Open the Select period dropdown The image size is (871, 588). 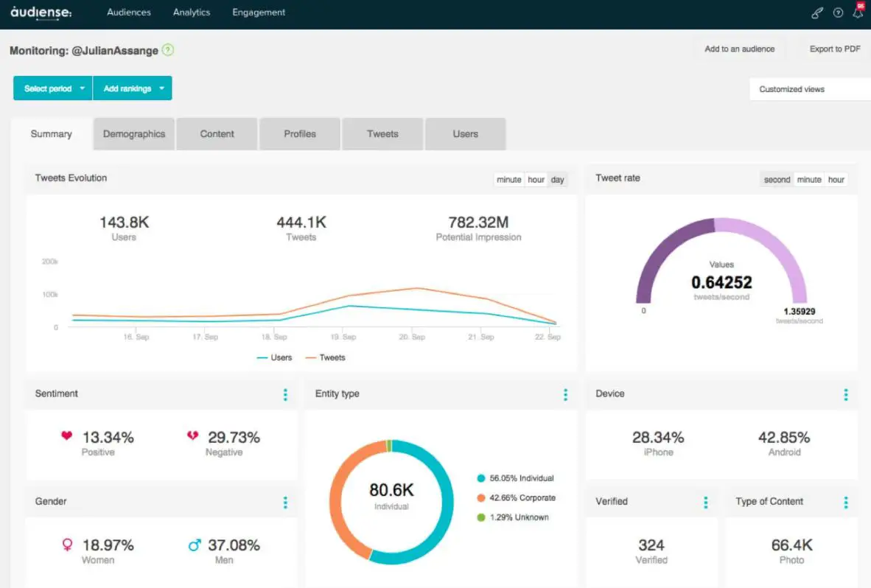click(53, 88)
